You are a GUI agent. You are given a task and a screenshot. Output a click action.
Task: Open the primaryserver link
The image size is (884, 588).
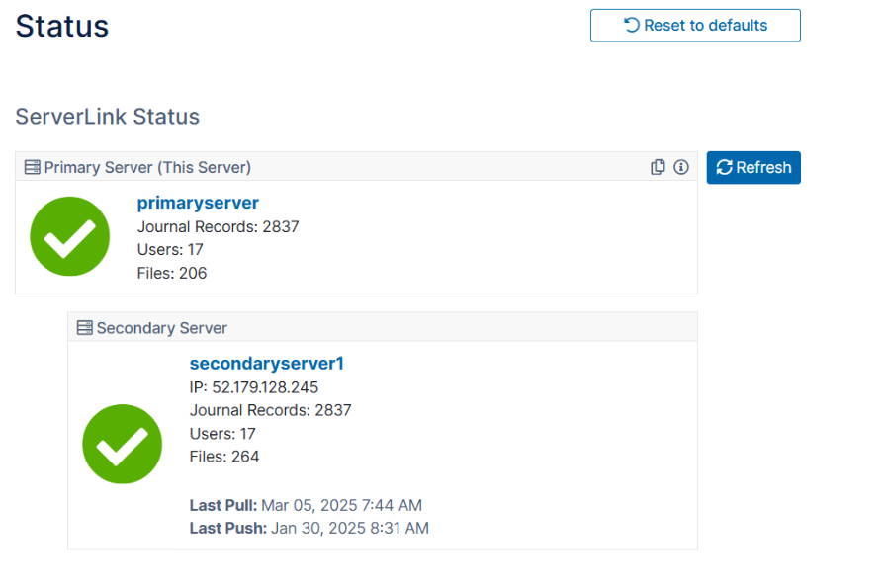pos(198,203)
